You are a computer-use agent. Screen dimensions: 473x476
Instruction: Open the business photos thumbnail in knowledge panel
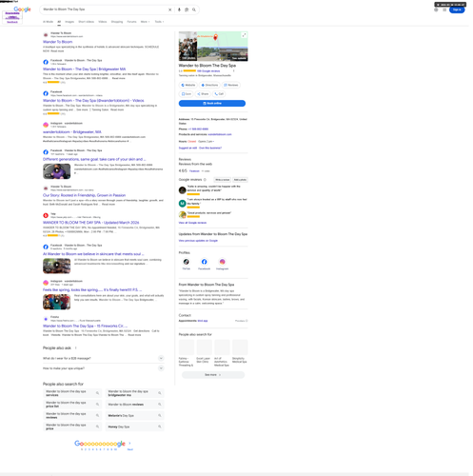click(187, 46)
